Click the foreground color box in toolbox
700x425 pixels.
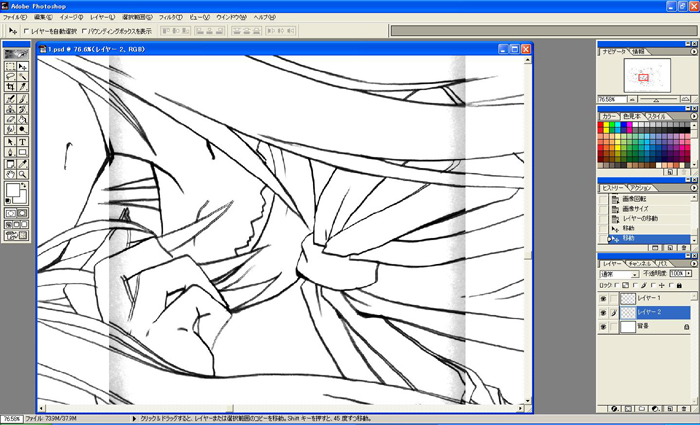[x=12, y=190]
